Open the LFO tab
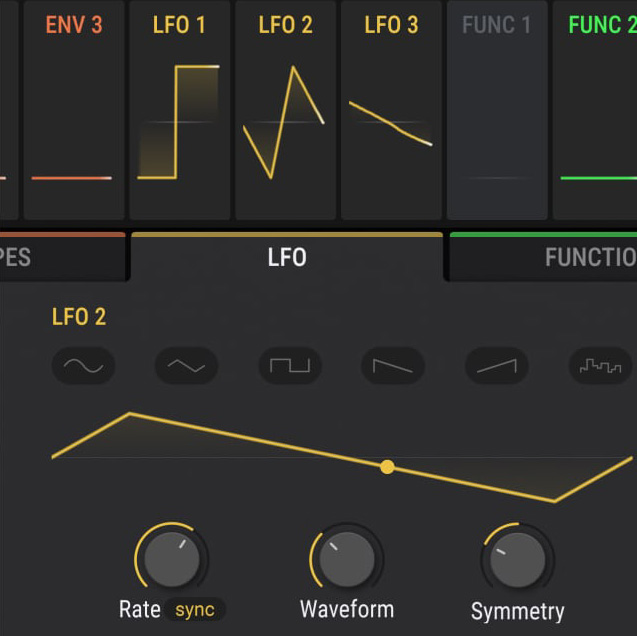Viewport: 637px width, 636px height. click(287, 258)
